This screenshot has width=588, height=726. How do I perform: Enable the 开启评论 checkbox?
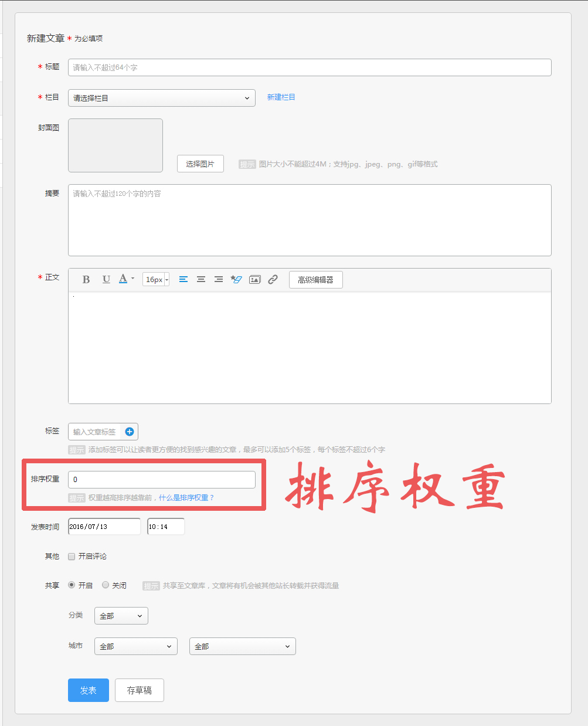pos(72,557)
